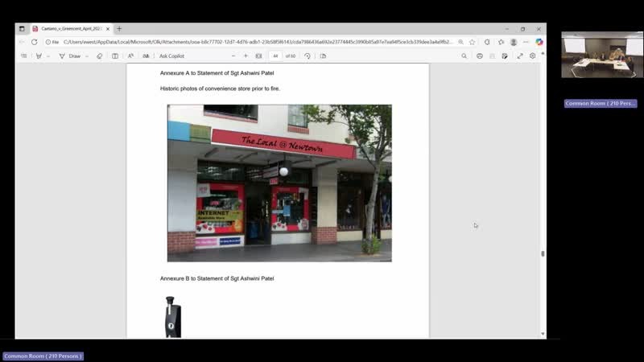Open a new browser tab
This screenshot has height=362, width=644.
tap(119, 29)
